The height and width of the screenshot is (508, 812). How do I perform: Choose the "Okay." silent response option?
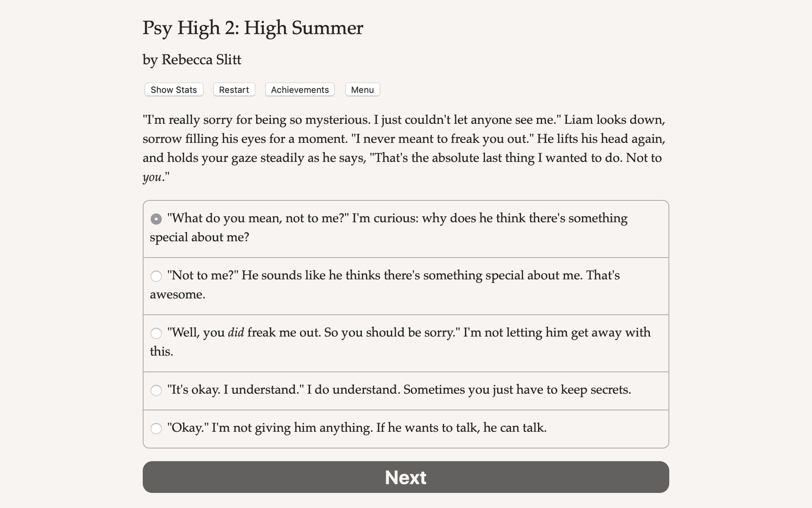tap(406, 429)
